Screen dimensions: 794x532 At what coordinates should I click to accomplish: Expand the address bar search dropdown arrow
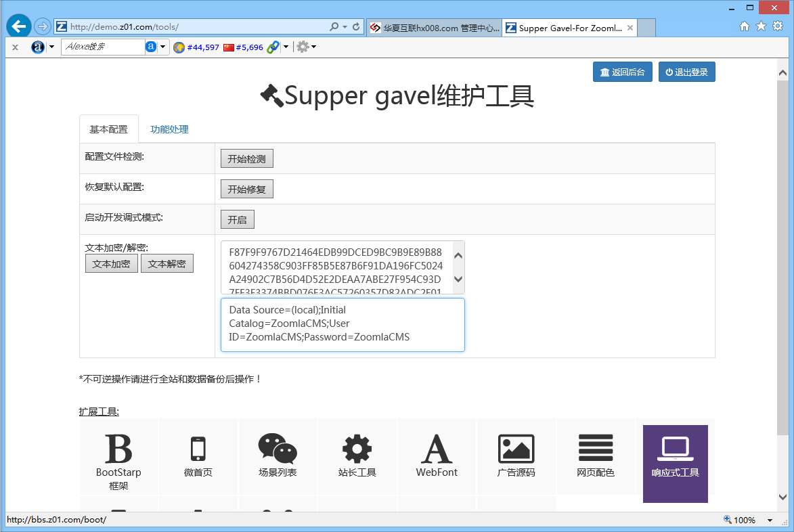click(x=345, y=26)
